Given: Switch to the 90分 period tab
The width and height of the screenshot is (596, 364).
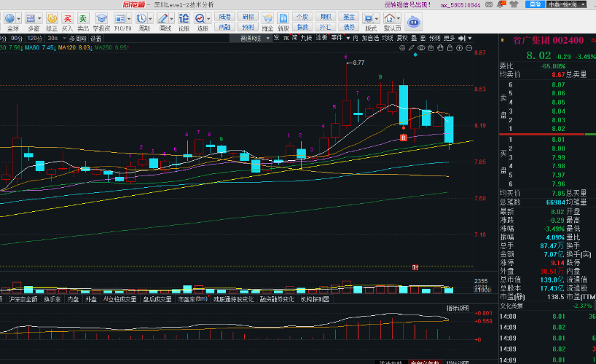Looking at the screenshot, I should pos(16,39).
